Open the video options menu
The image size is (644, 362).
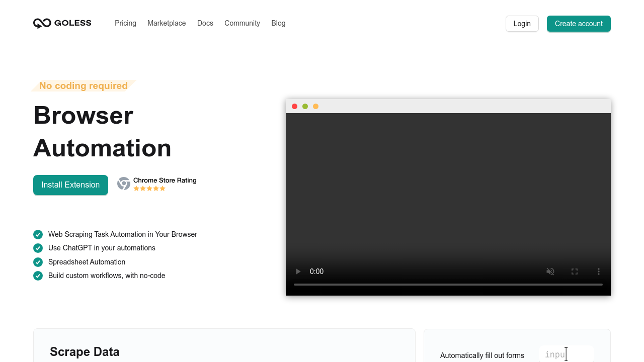pyautogui.click(x=598, y=271)
